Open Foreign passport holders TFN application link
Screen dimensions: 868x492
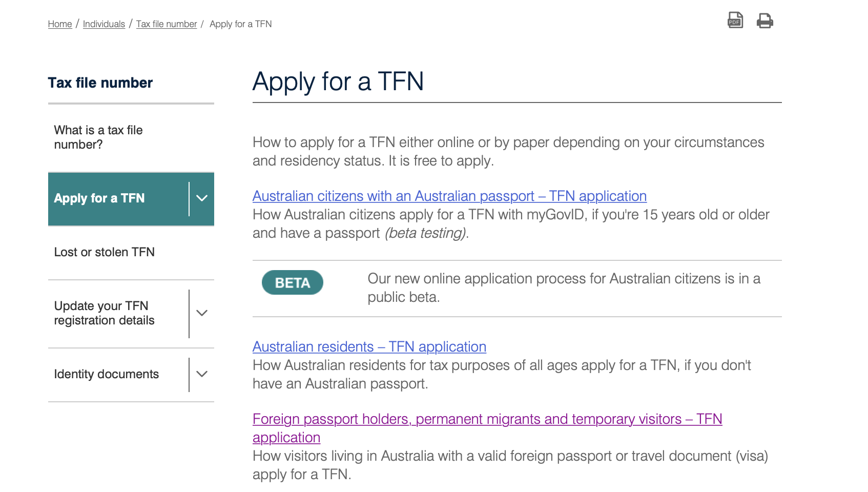[487, 419]
